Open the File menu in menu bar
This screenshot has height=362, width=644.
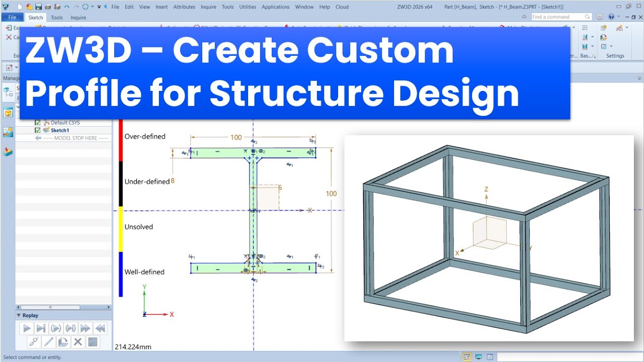(115, 7)
